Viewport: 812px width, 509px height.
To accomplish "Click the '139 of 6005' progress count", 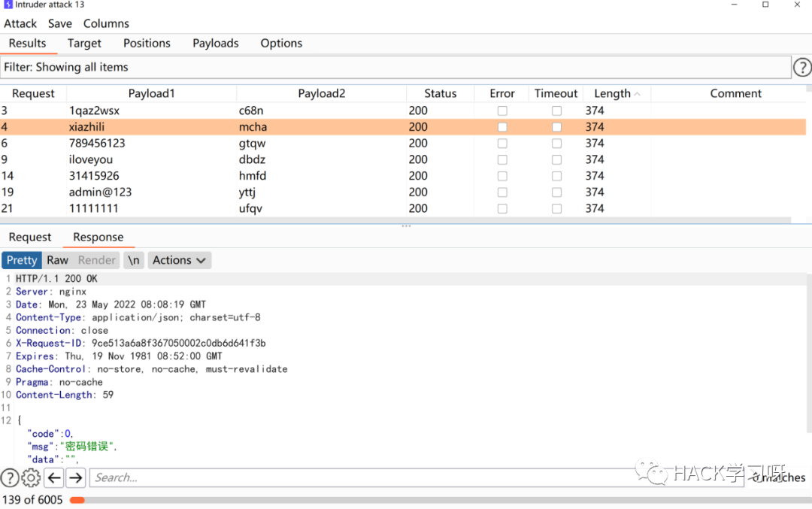I will point(32,500).
